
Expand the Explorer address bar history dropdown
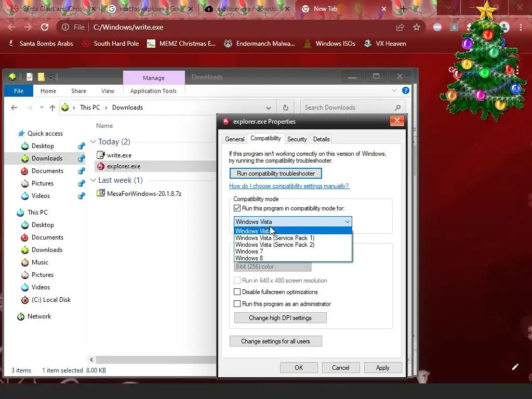tap(269, 108)
